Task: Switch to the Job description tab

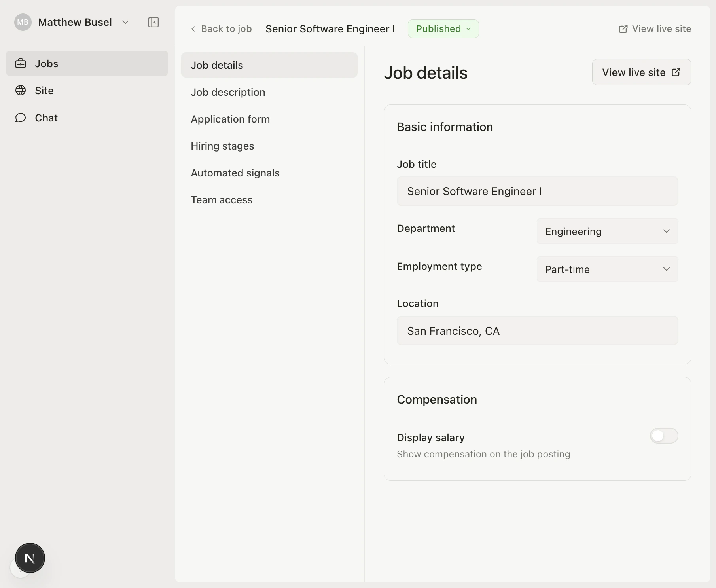Action: (228, 92)
